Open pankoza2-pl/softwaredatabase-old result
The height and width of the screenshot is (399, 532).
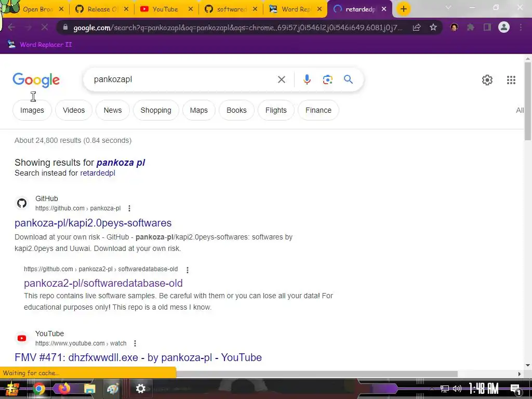coord(103,283)
